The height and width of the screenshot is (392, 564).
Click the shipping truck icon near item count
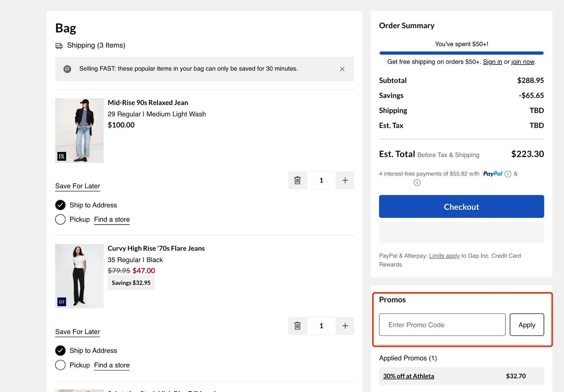59,45
